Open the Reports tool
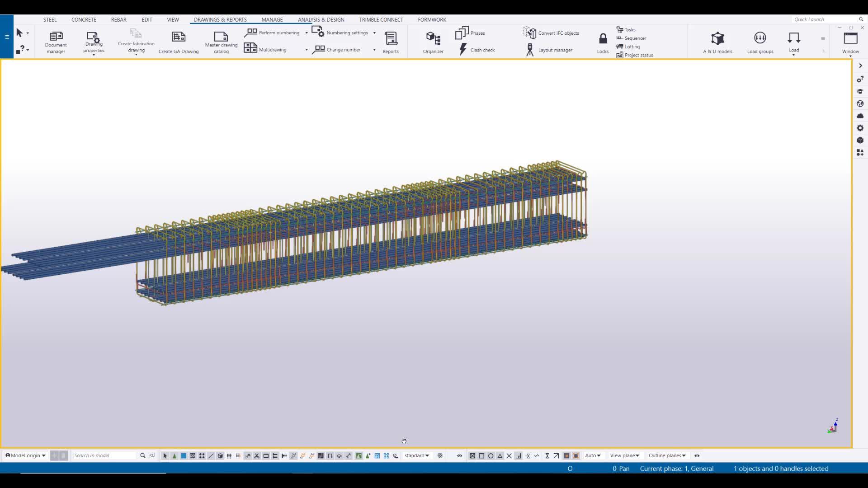868x488 pixels. pyautogui.click(x=390, y=42)
